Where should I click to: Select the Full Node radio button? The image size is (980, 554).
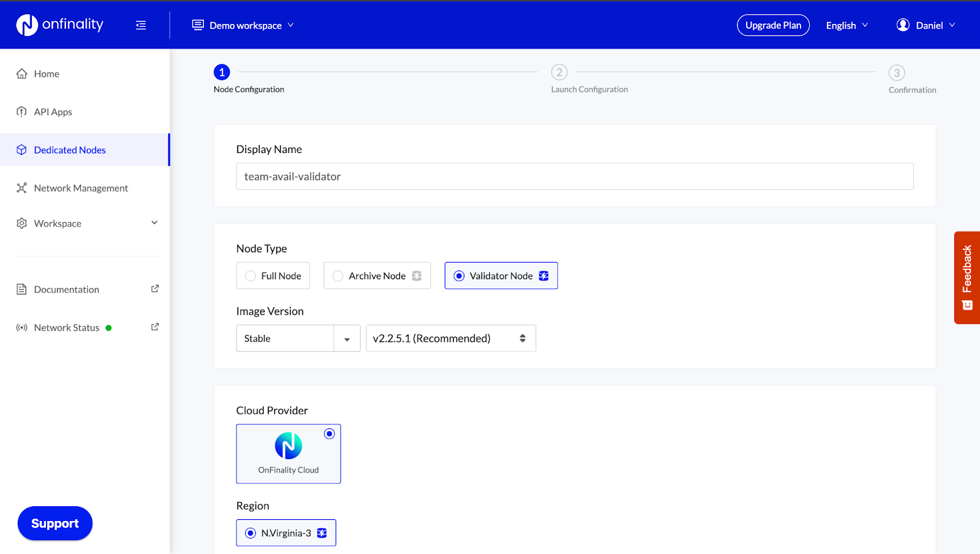[x=251, y=276]
